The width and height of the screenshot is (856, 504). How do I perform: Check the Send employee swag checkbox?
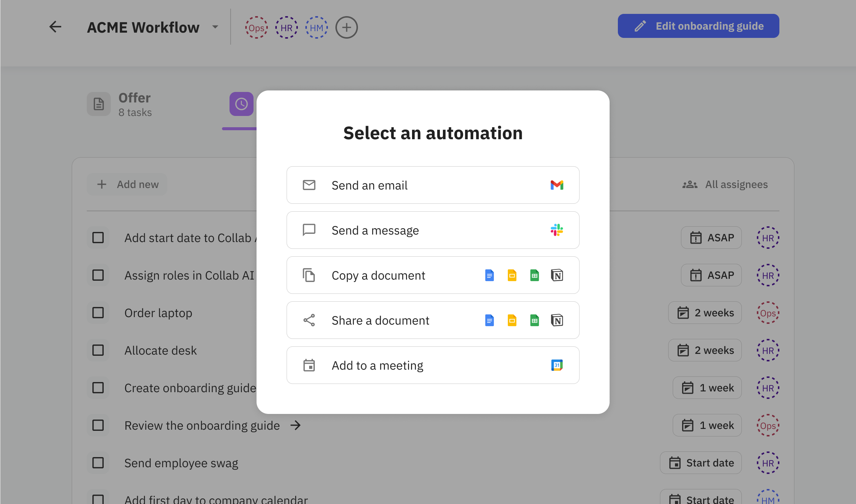point(98,463)
